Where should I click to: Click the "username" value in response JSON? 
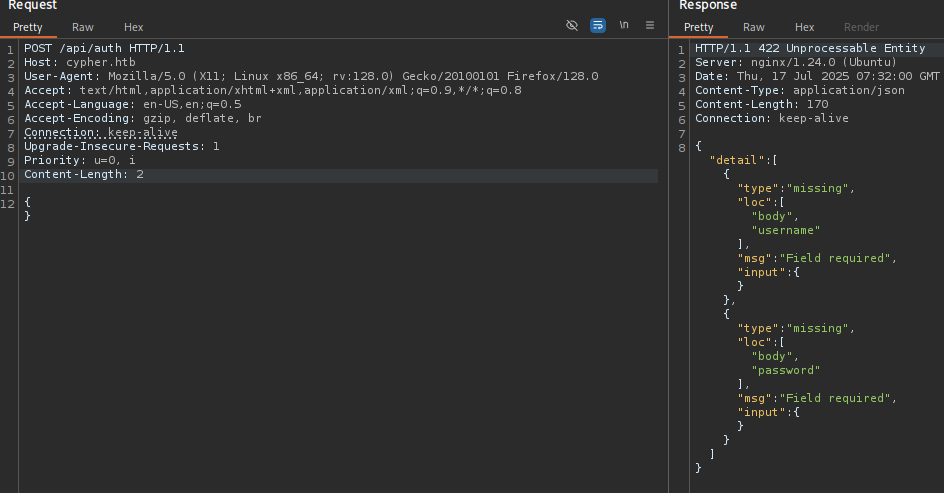(786, 230)
